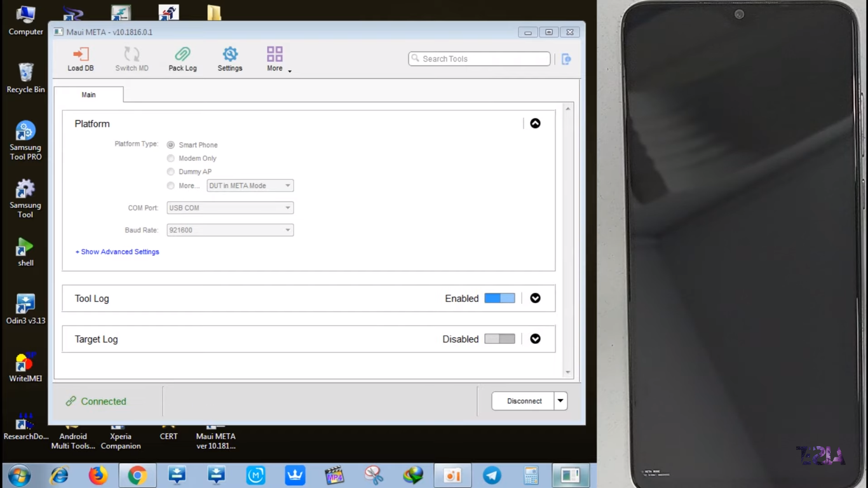Open the DUT in META Mode dropdown
This screenshot has height=488, width=868.
pyautogui.click(x=250, y=186)
